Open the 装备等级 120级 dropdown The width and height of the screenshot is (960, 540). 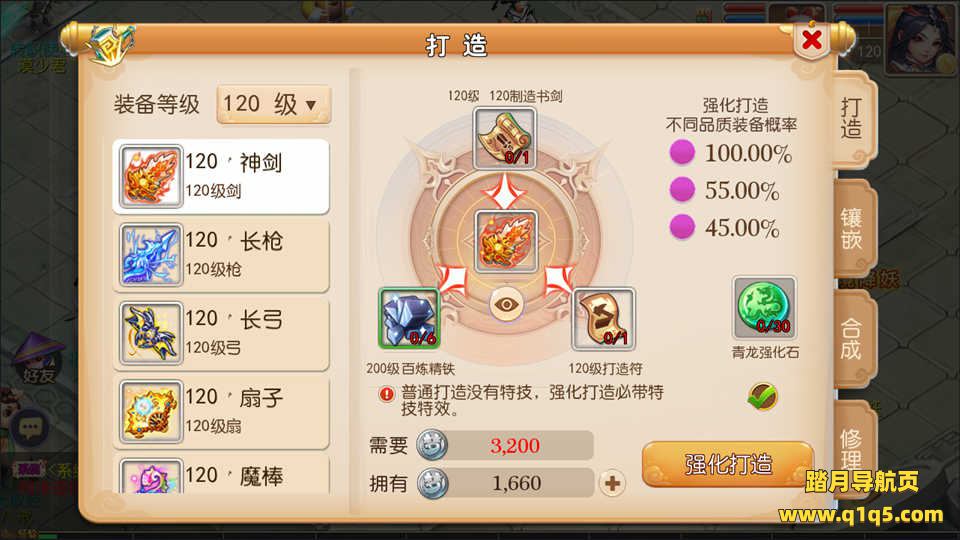pyautogui.click(x=274, y=105)
